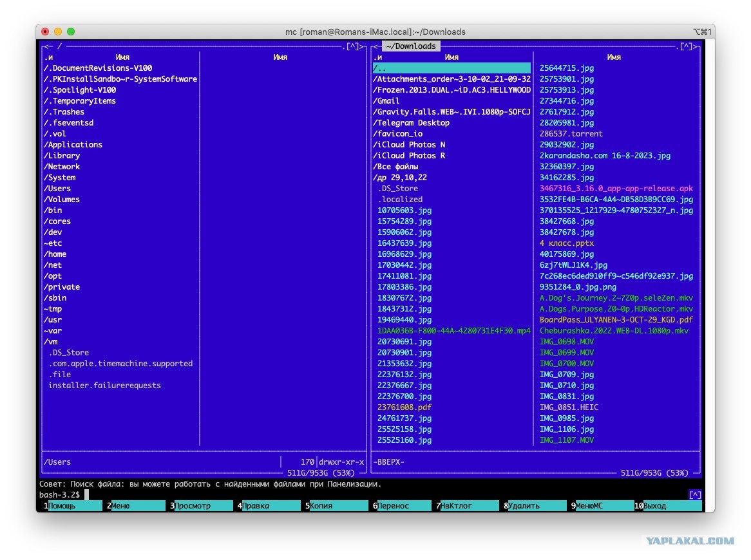Select the BoardPass_ULYANEN pdf file
Image resolution: width=751 pixels, height=560 pixels.
point(616,320)
